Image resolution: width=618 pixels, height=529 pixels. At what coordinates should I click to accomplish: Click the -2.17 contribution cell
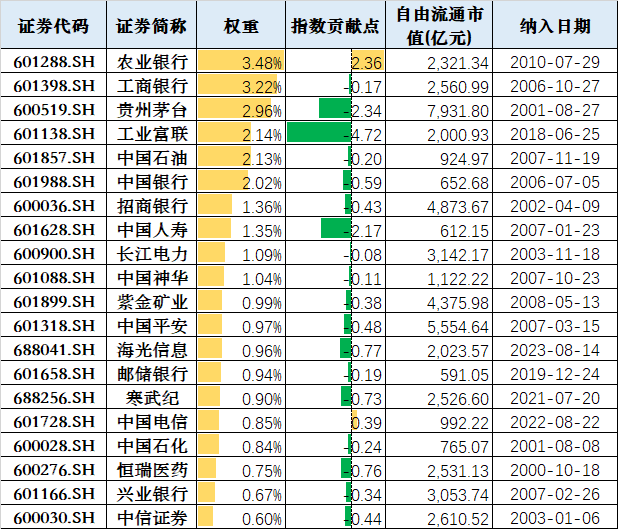(335, 229)
